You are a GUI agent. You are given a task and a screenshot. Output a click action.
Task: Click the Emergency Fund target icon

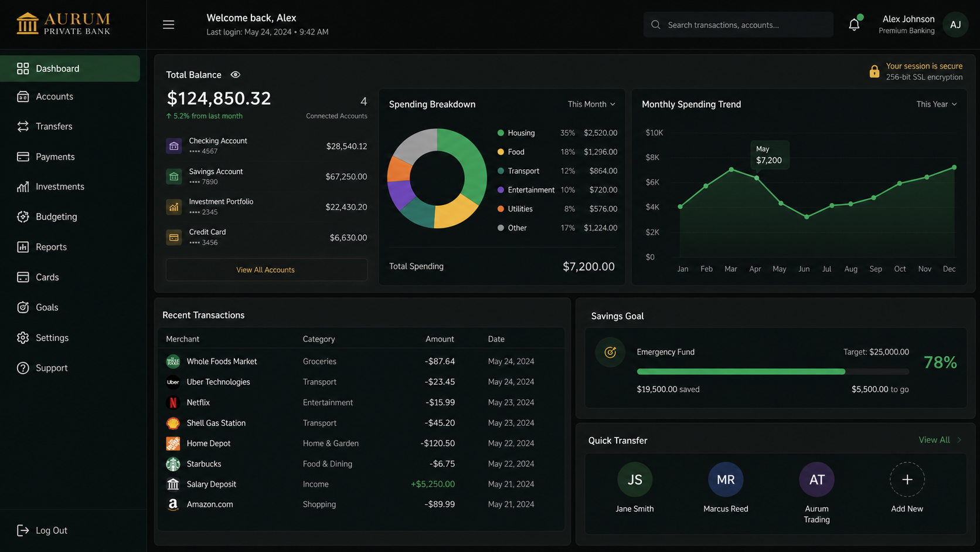[610, 352]
